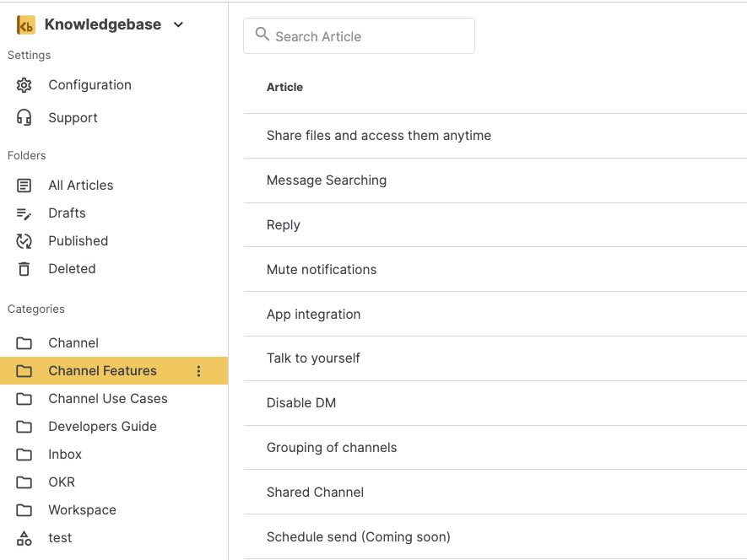Open Channel Features three-dot options menu
The image size is (747, 560).
tap(198, 371)
